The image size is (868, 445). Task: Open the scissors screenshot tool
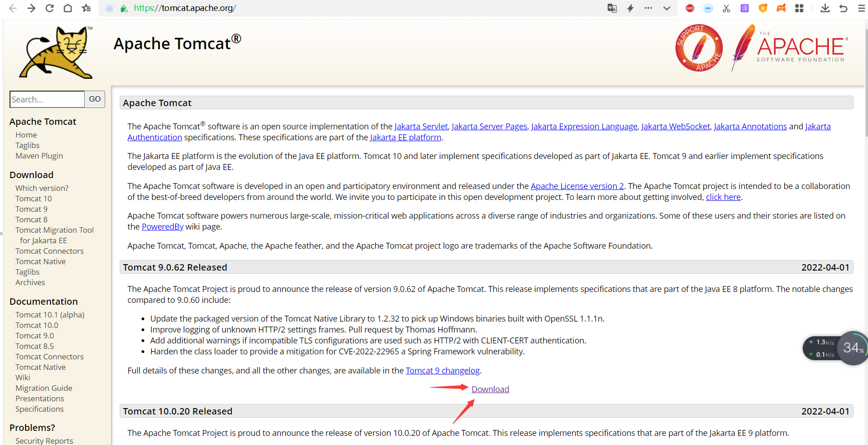tap(726, 8)
